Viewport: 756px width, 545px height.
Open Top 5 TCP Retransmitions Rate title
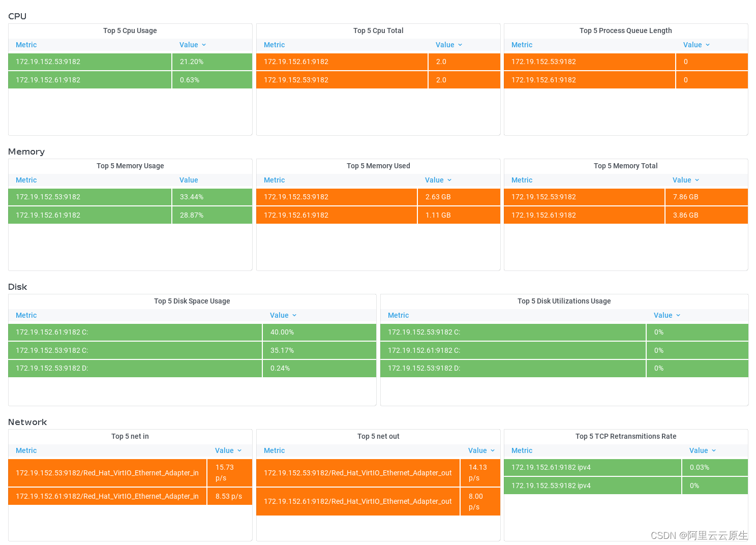coord(626,436)
